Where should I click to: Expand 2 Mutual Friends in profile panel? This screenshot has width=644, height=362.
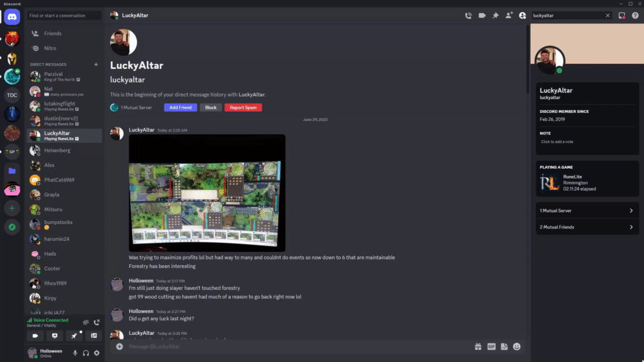(x=587, y=227)
